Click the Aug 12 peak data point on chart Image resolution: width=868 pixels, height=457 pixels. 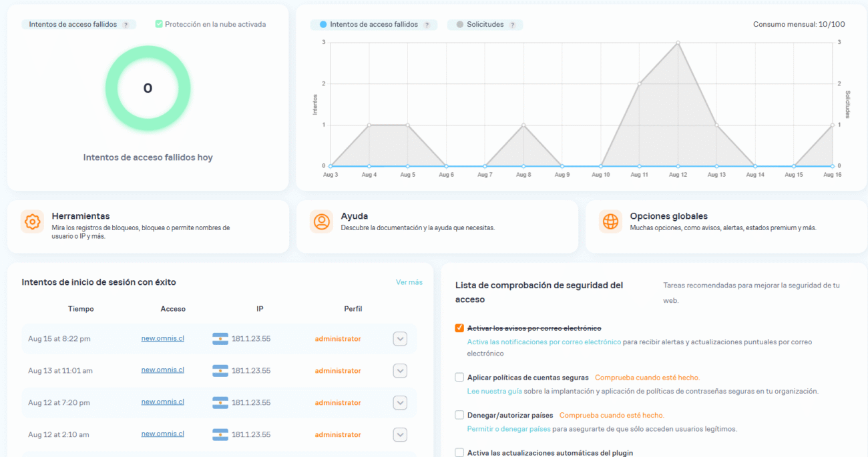point(678,43)
